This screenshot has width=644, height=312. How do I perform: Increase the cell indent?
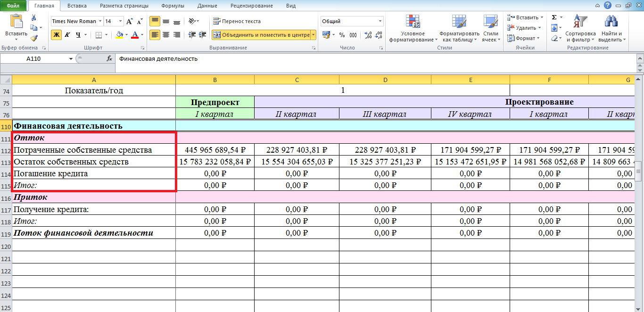(x=203, y=35)
